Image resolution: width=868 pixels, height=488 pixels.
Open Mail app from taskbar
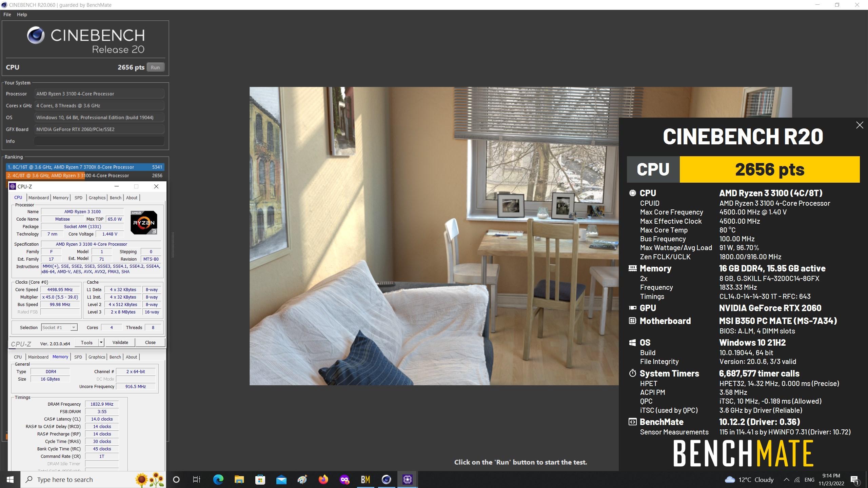tap(281, 480)
